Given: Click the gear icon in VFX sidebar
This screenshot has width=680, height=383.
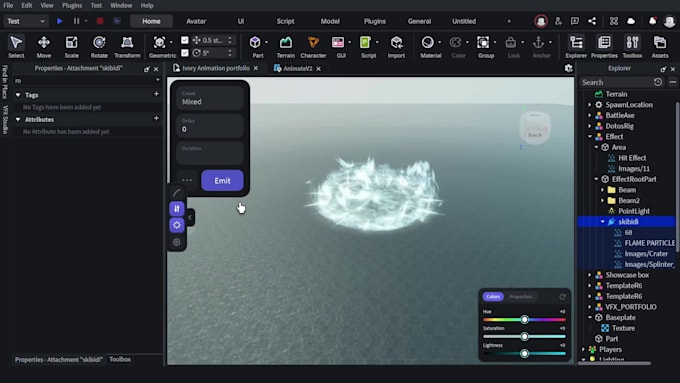Looking at the screenshot, I should 177,225.
